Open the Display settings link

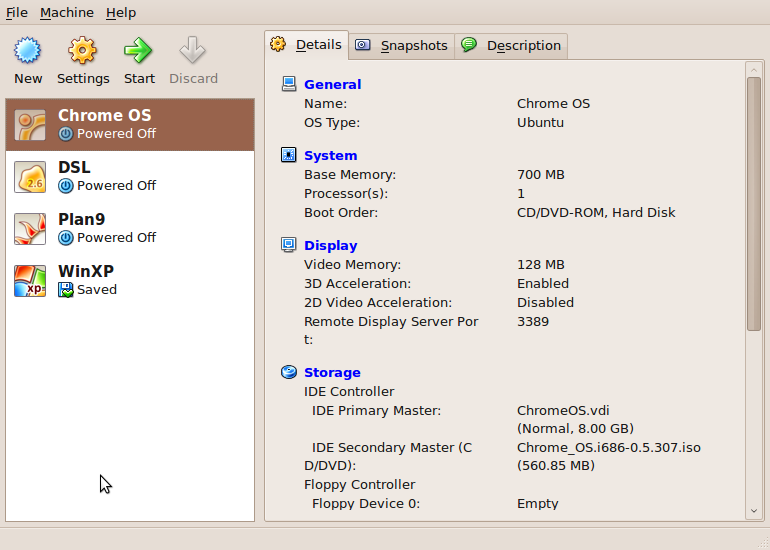coord(330,246)
